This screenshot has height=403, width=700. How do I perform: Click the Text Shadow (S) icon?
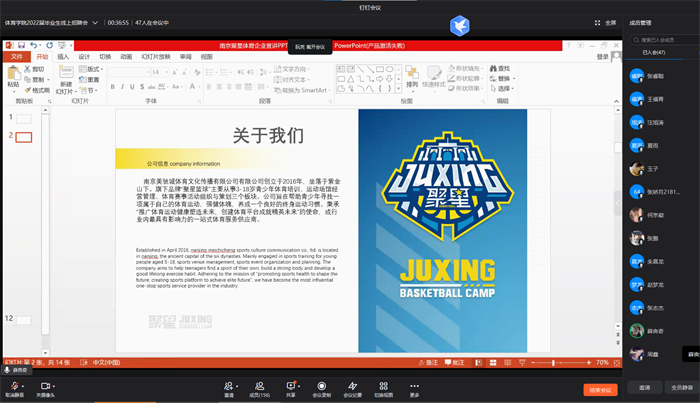click(x=142, y=87)
